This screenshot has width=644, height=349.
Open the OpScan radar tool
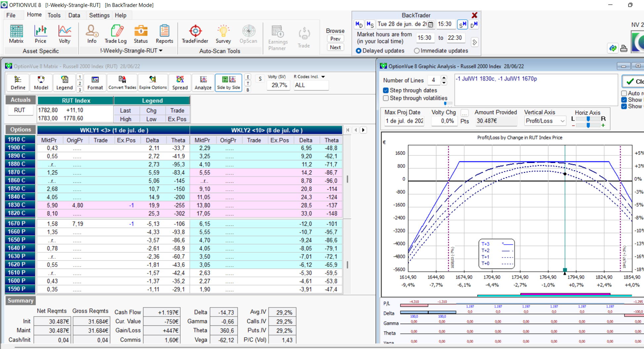[248, 34]
